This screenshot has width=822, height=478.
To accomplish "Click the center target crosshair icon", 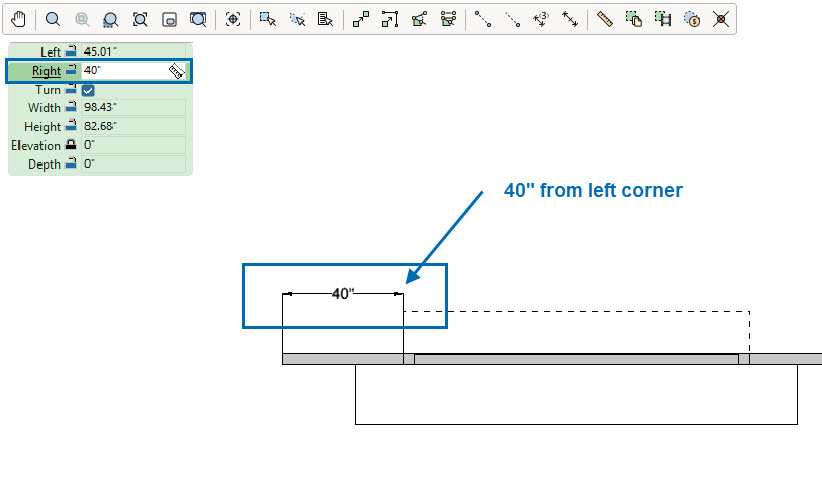I will [233, 19].
